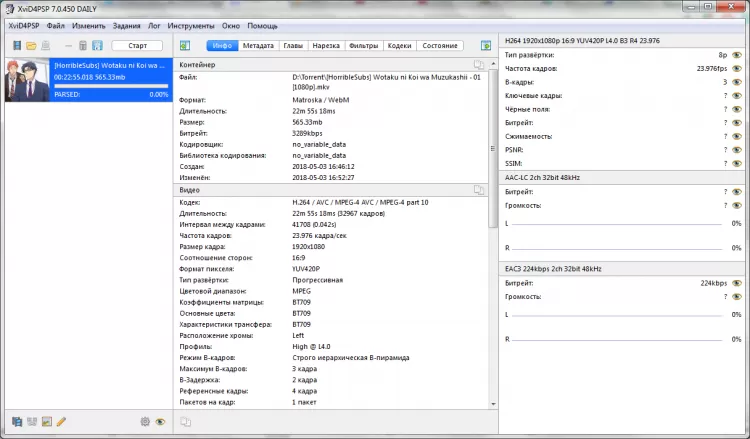
Task: Open a file via yellow folder icon
Action: point(31,45)
